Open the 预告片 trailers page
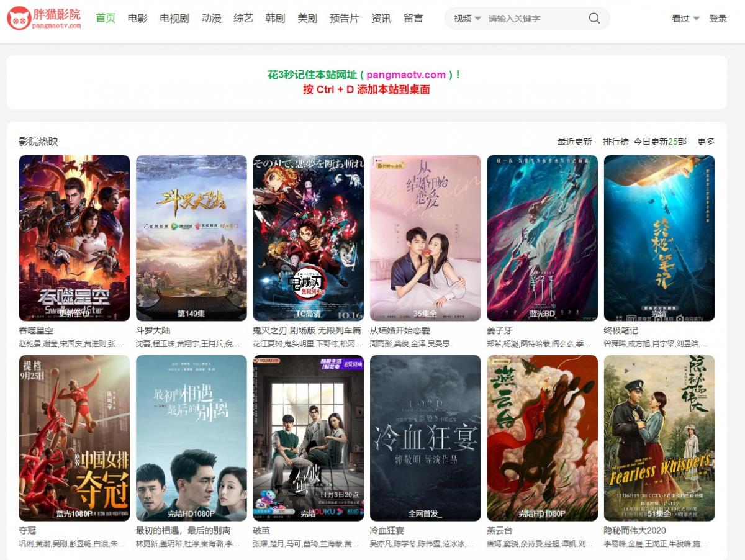This screenshot has height=560, width=745. [344, 19]
